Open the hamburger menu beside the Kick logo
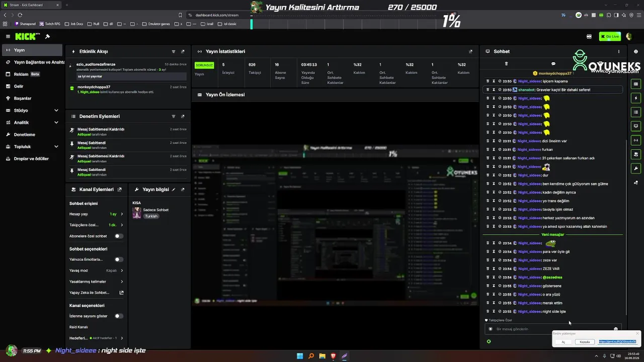Image resolution: width=644 pixels, height=362 pixels. [x=8, y=36]
